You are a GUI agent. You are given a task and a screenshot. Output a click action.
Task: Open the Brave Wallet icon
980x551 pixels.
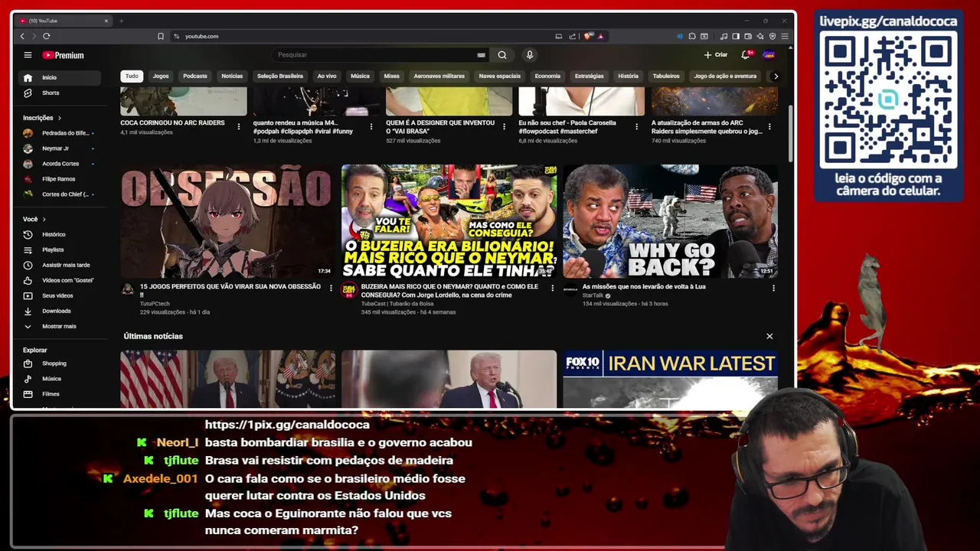(748, 36)
